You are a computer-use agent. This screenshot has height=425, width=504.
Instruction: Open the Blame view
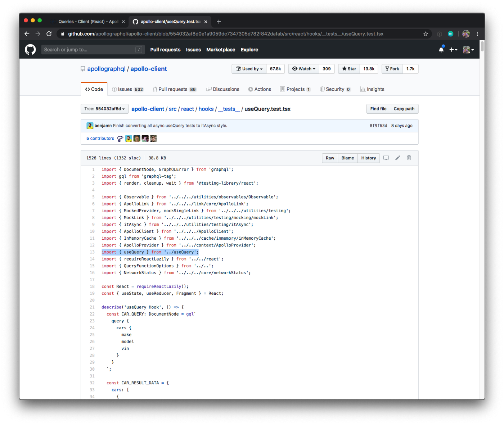tap(348, 158)
